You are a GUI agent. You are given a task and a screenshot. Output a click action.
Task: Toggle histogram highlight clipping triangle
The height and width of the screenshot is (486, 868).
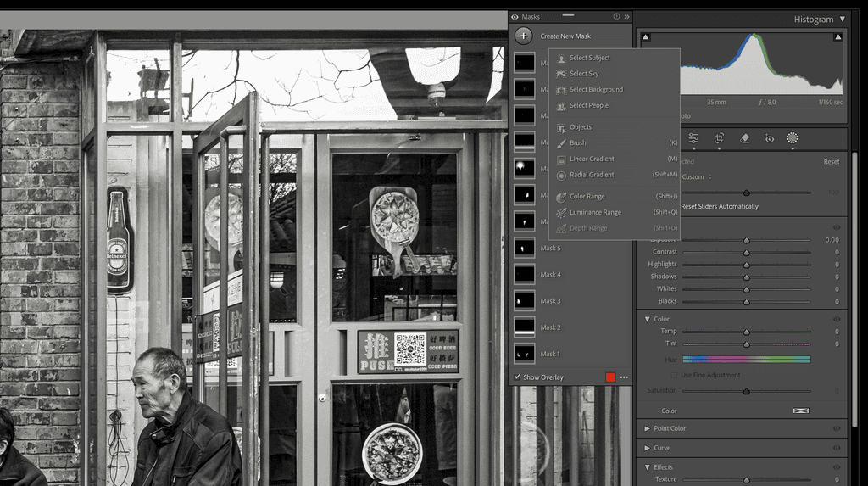point(837,37)
